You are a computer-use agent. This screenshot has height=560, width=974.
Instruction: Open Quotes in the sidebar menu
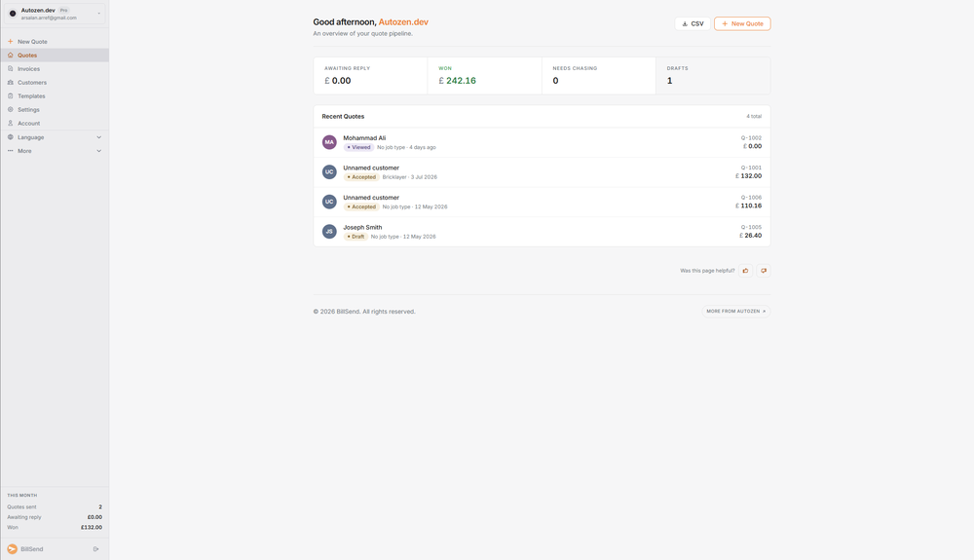click(55, 56)
